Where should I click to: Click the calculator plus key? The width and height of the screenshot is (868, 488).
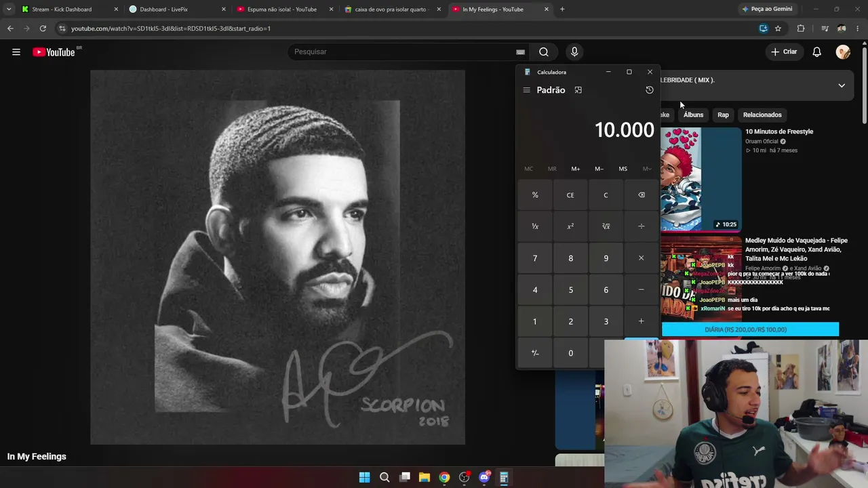click(641, 321)
